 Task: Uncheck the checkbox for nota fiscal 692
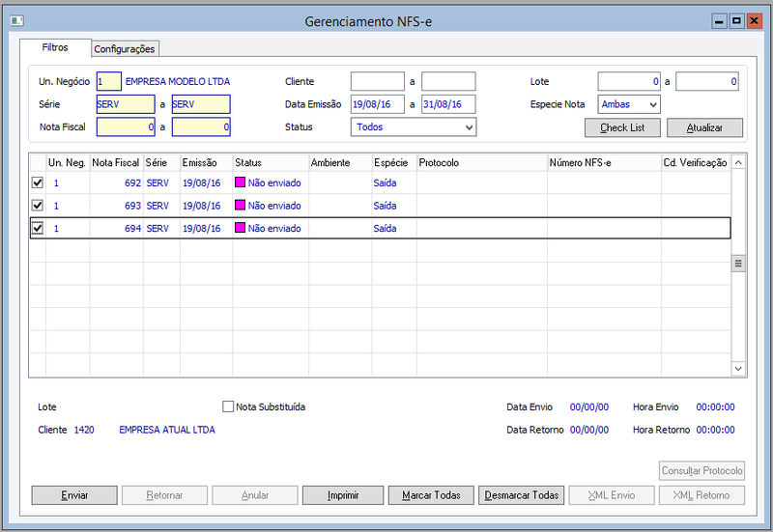click(x=38, y=182)
